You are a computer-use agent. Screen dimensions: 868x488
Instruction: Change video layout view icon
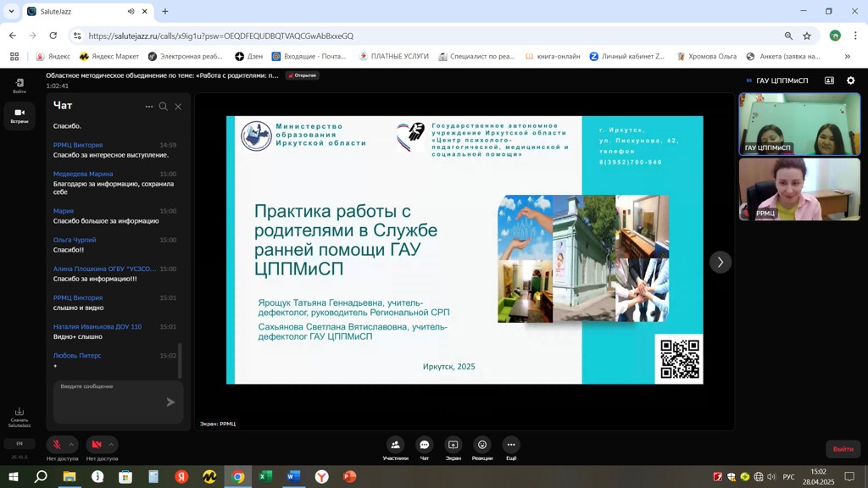click(829, 80)
